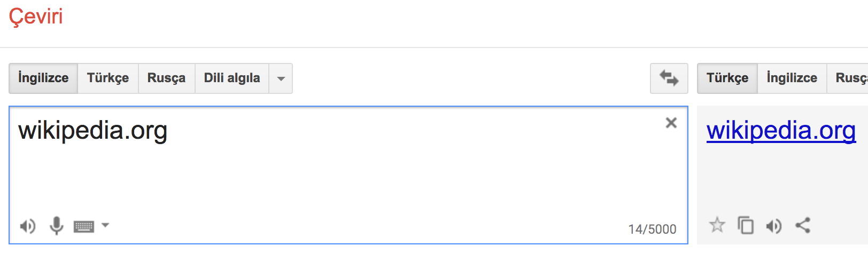Viewport: 868px width, 254px height.
Task: Share the translation
Action: [x=803, y=225]
